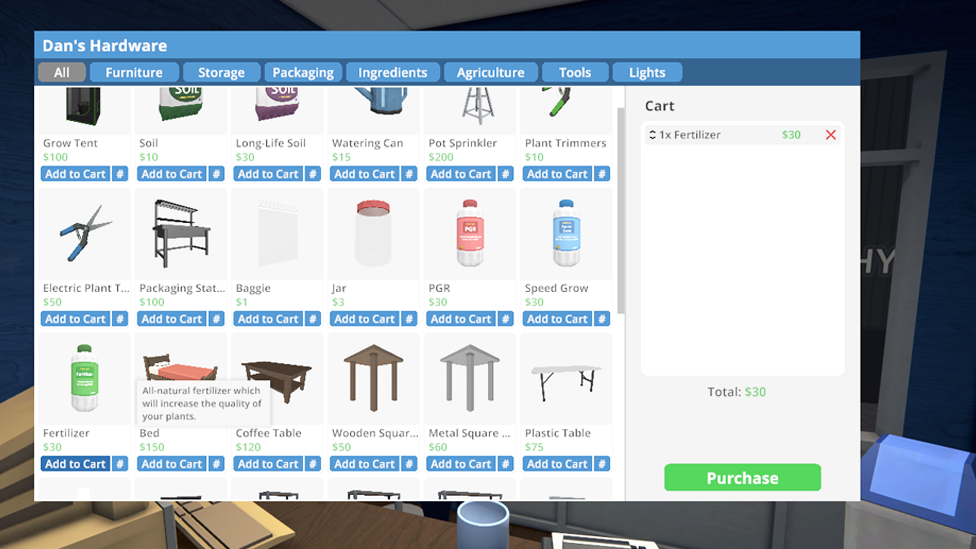976x549 pixels.
Task: Add Packaging Station to cart
Action: coord(172,319)
